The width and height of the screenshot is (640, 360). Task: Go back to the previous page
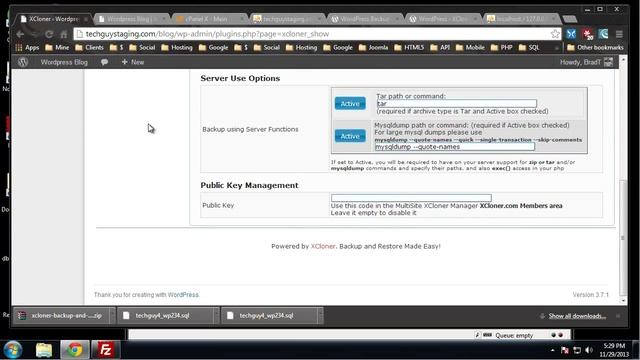20,34
